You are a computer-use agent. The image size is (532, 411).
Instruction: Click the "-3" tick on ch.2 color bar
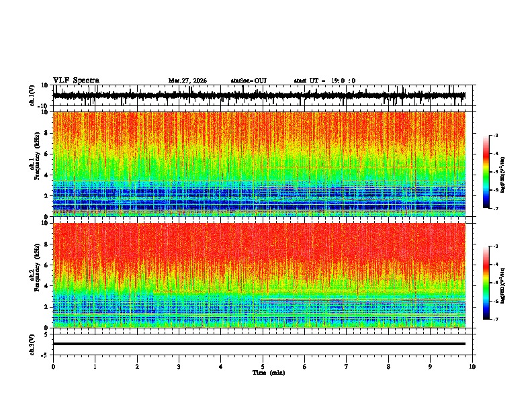point(496,246)
